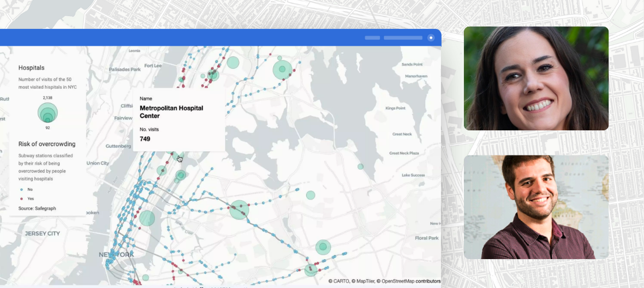Viewport: 644px width, 288px height.
Task: Click the 'JERSEY CITY' map label
Action: tap(43, 233)
